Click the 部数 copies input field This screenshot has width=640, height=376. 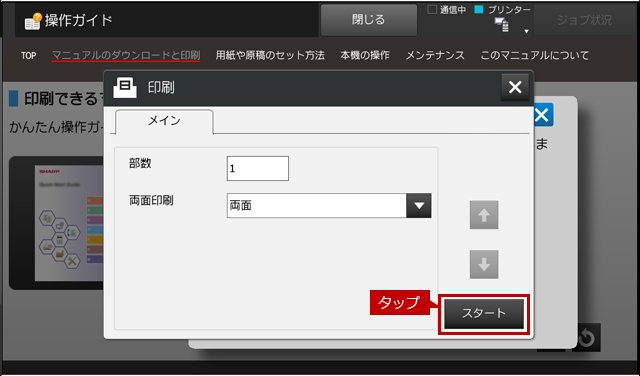[x=258, y=168]
